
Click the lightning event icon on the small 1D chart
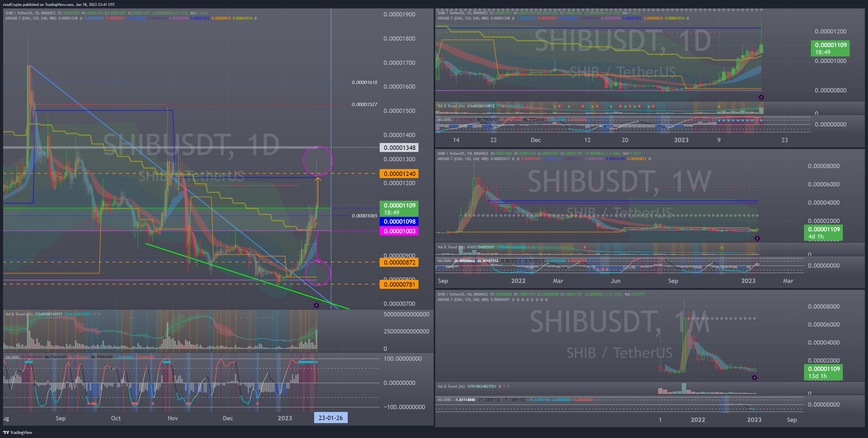coord(761,97)
